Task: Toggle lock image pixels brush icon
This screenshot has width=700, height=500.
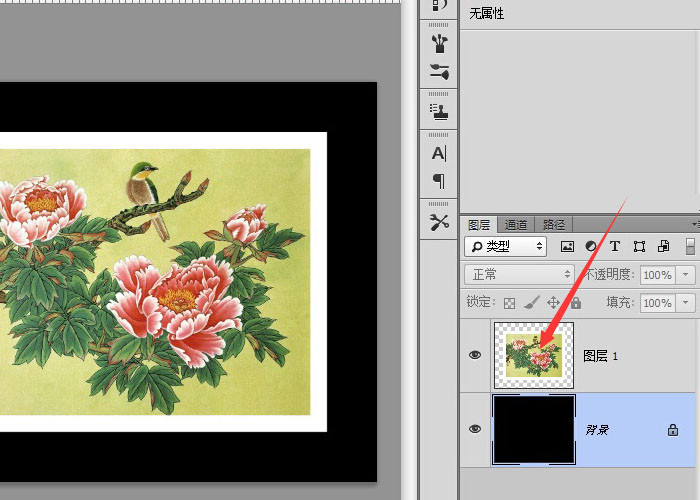Action: [531, 303]
